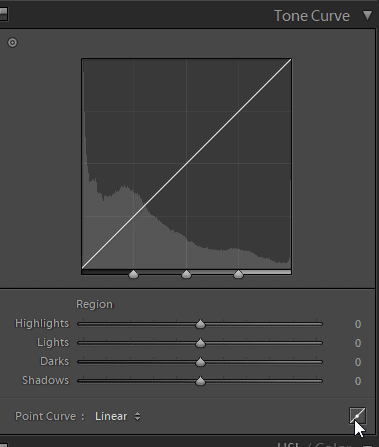Click the Shadows value field

pyautogui.click(x=358, y=381)
